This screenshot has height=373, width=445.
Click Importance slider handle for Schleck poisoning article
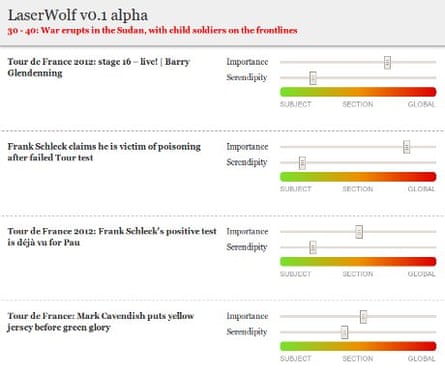click(x=406, y=147)
